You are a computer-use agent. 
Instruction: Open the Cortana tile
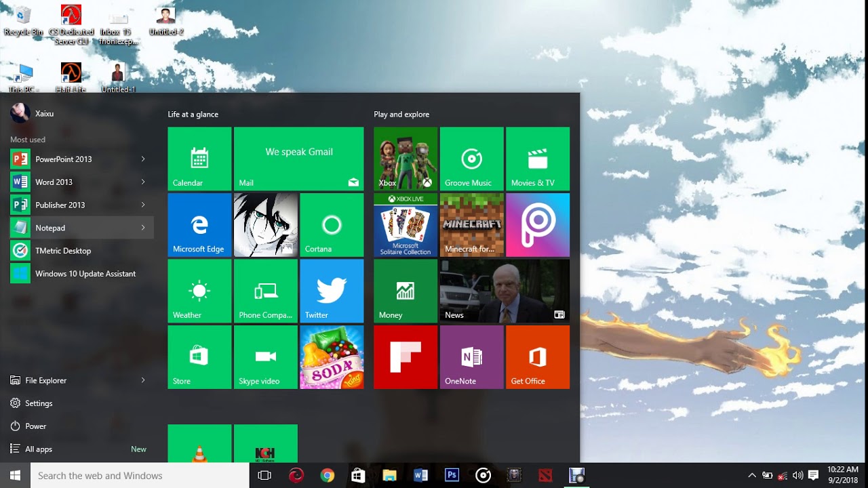tap(332, 225)
